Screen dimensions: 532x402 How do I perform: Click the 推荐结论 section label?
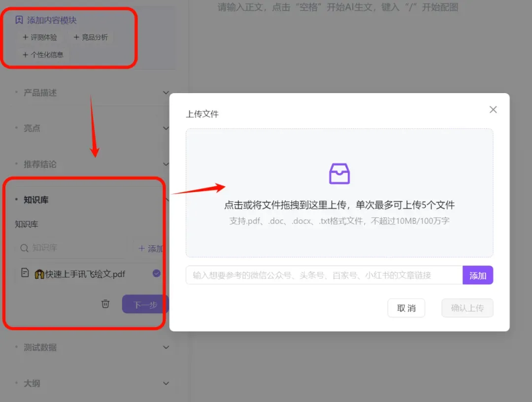(x=40, y=164)
